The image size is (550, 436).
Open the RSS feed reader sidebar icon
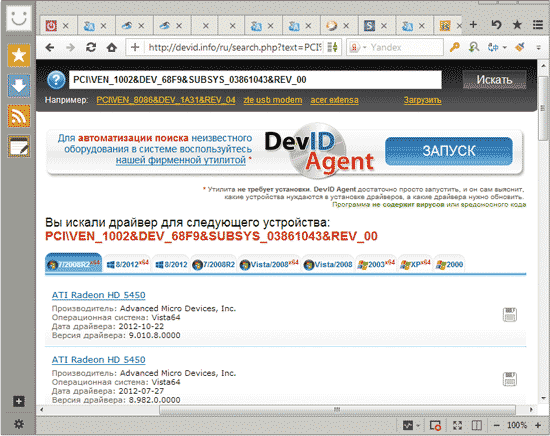click(x=19, y=116)
